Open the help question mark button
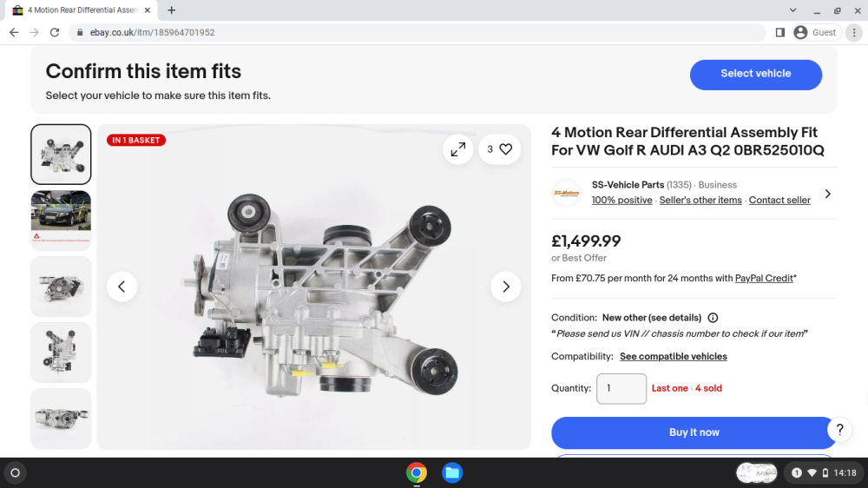The width and height of the screenshot is (868, 488). [x=839, y=429]
